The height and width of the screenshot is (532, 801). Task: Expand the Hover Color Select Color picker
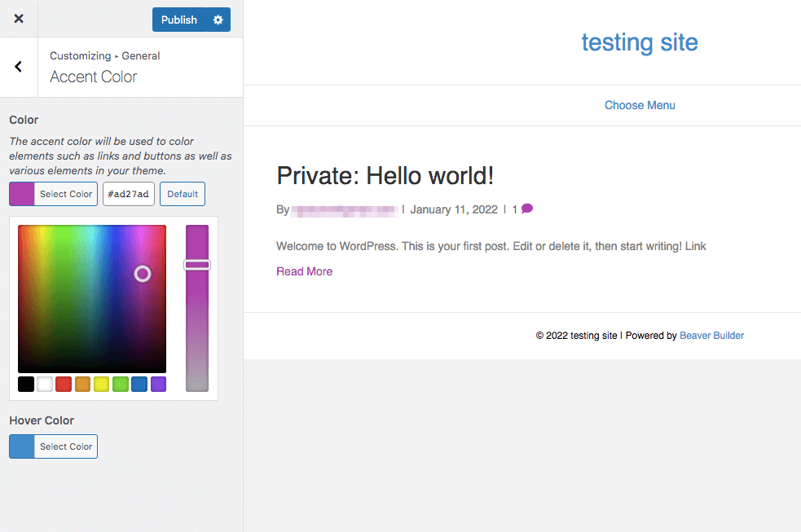[x=54, y=446]
